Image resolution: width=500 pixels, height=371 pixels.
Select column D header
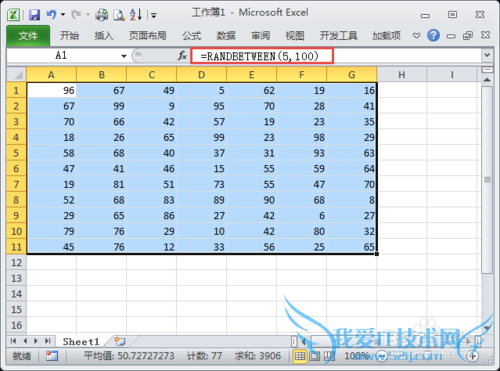pyautogui.click(x=202, y=74)
